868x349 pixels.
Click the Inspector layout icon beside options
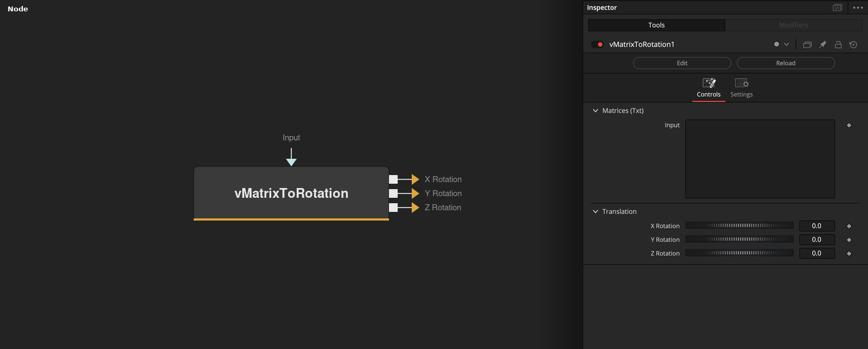pyautogui.click(x=838, y=8)
